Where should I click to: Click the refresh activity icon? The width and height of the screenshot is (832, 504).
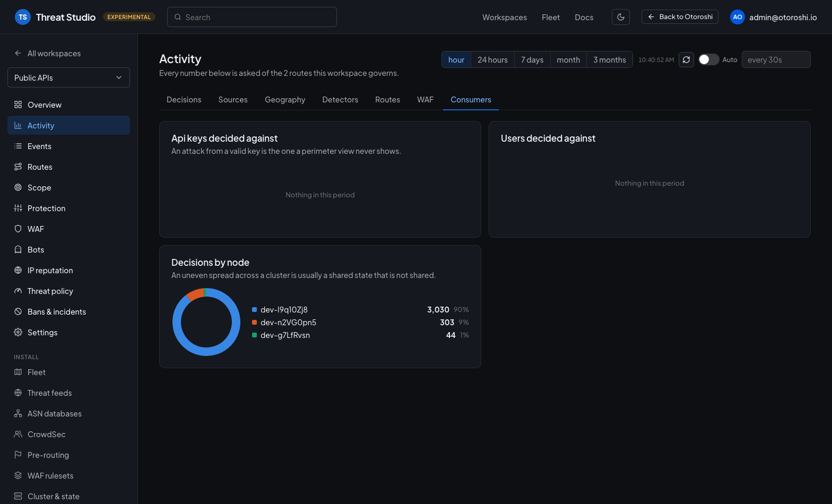pos(686,60)
